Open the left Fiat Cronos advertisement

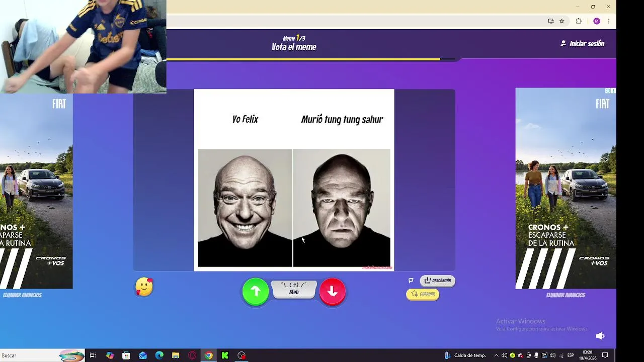pos(36,191)
